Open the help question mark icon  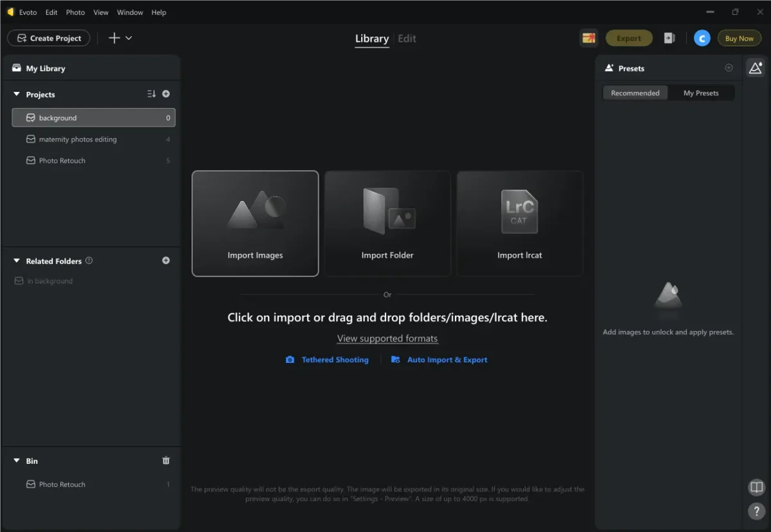756,511
